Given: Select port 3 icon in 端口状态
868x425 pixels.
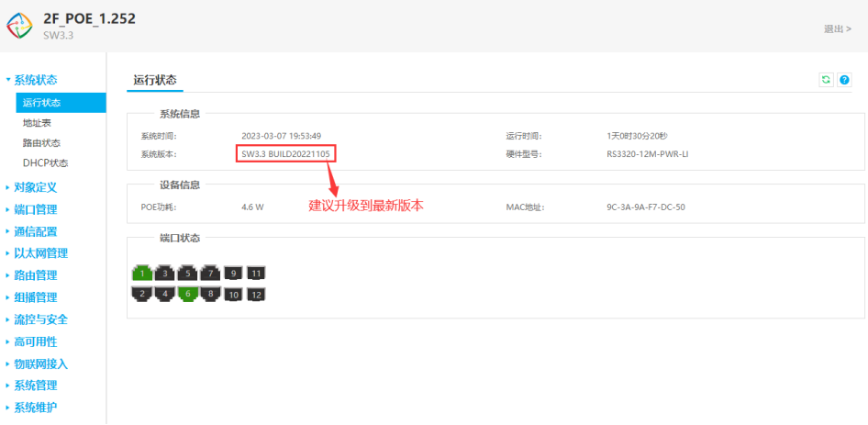Looking at the screenshot, I should click(x=165, y=274).
